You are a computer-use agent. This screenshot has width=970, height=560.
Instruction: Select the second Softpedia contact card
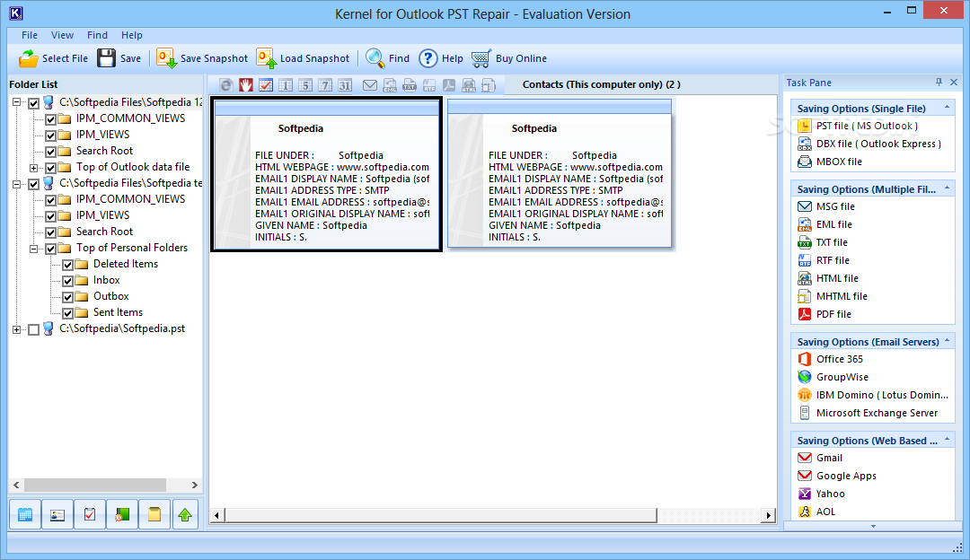pyautogui.click(x=560, y=174)
